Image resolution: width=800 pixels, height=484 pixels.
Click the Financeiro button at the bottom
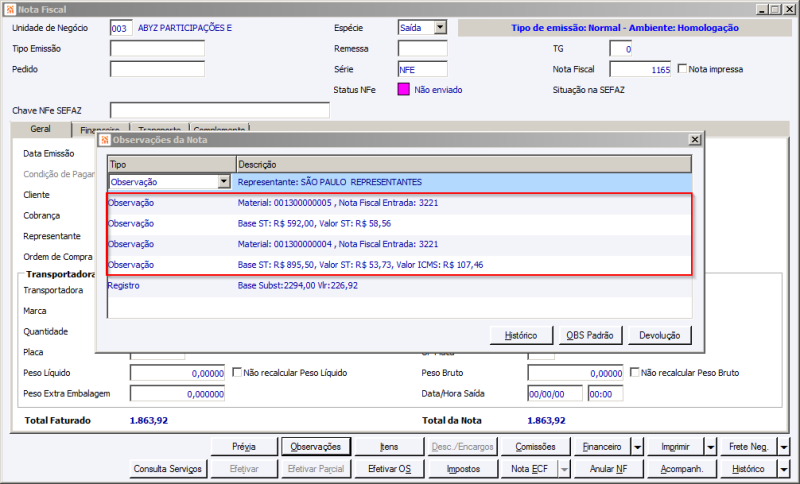click(x=603, y=447)
